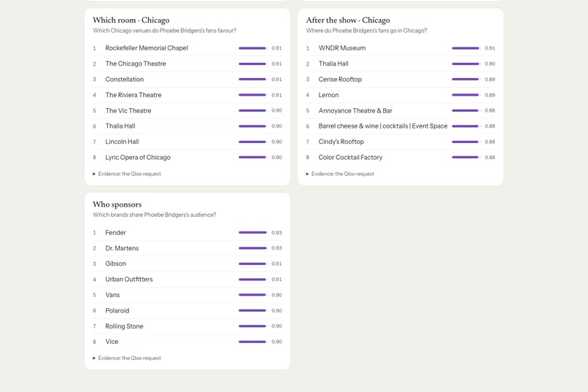The height and width of the screenshot is (392, 588).
Task: Click the After the show · Chicago heading
Action: coord(348,20)
